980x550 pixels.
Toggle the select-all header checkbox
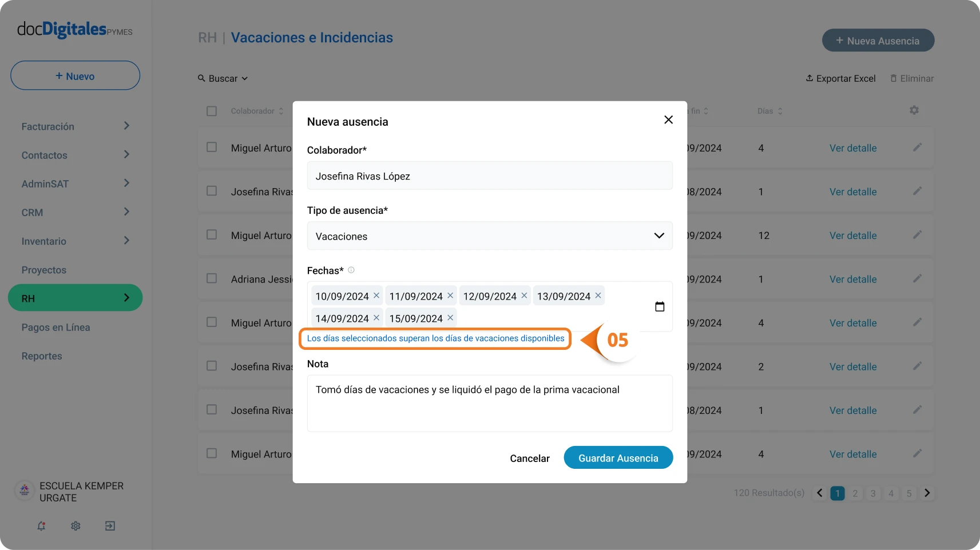212,111
